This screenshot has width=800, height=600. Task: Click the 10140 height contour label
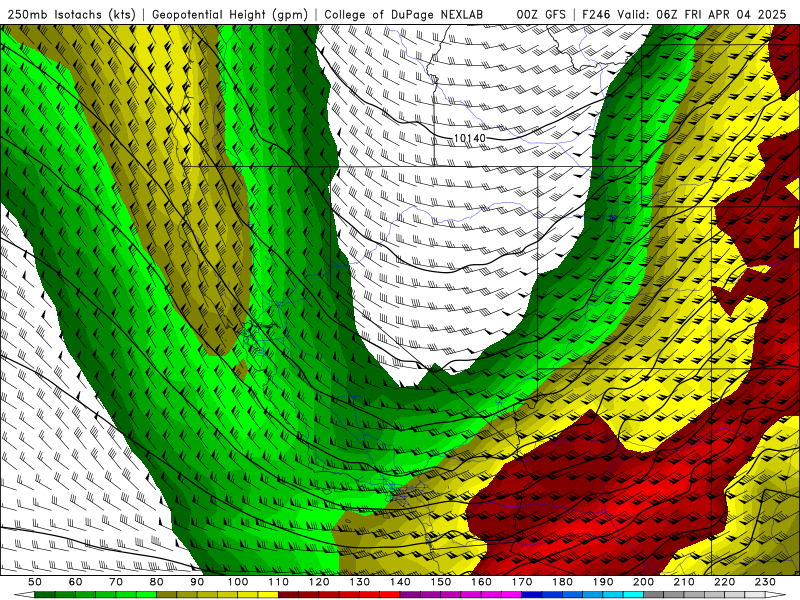(469, 138)
